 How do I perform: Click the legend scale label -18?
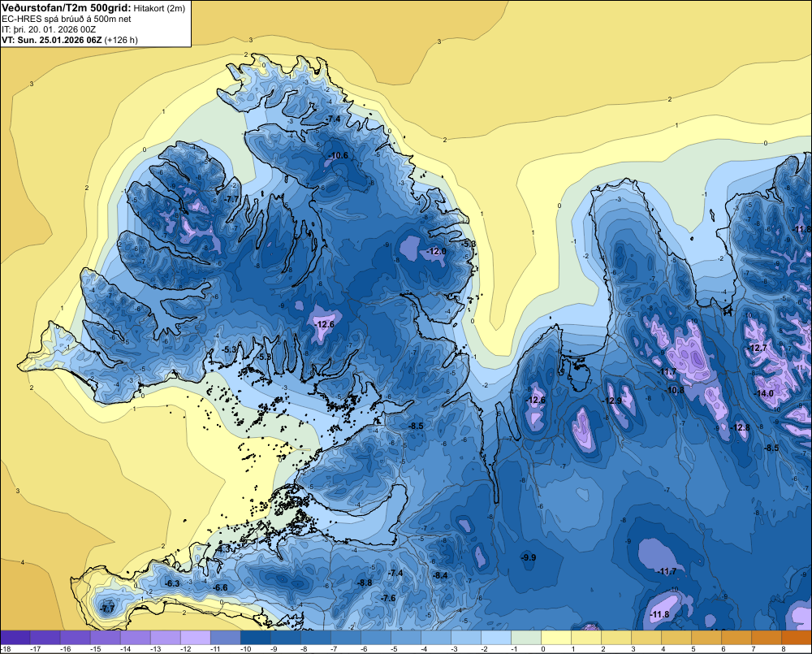pyautogui.click(x=6, y=649)
